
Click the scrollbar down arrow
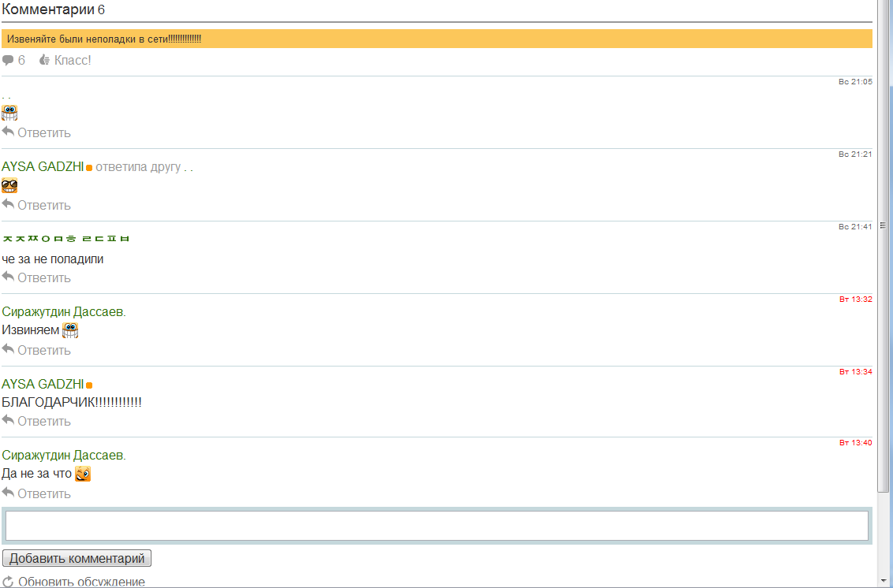[x=883, y=582]
